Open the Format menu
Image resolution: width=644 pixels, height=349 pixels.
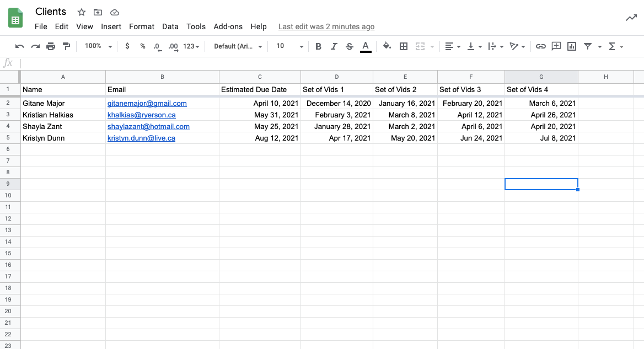click(x=142, y=26)
